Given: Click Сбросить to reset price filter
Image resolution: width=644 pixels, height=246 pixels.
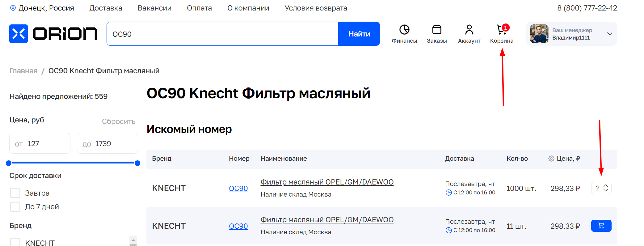Looking at the screenshot, I should point(119,122).
